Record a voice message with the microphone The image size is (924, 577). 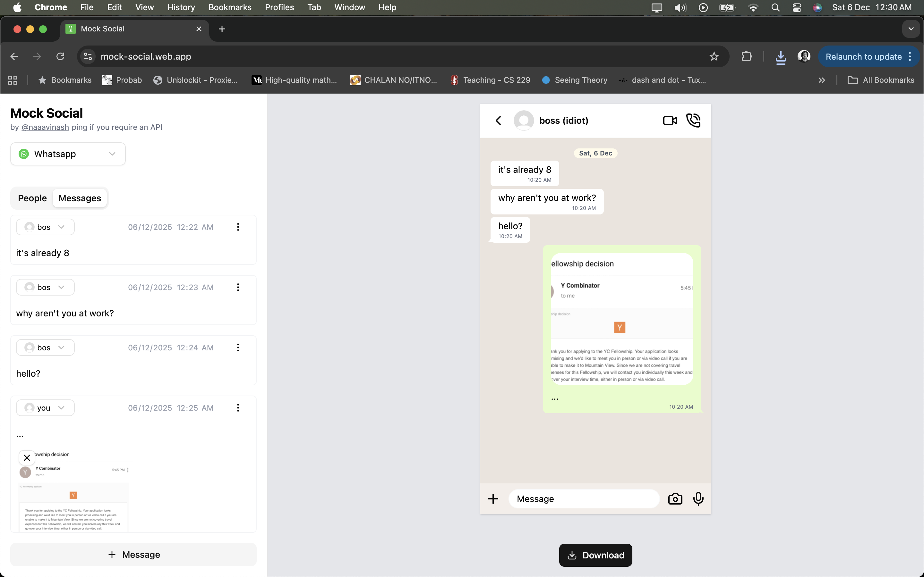[698, 498]
